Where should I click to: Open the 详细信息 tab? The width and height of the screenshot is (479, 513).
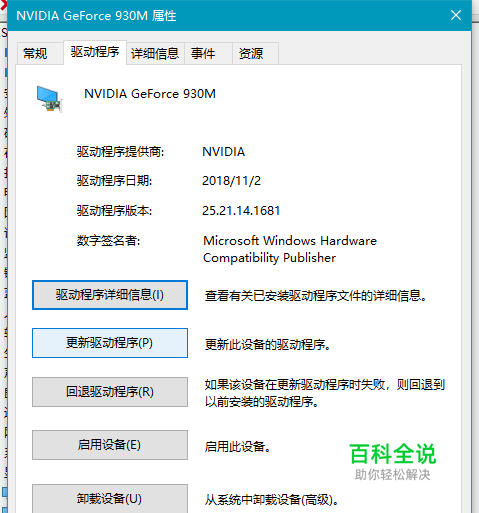tap(155, 53)
